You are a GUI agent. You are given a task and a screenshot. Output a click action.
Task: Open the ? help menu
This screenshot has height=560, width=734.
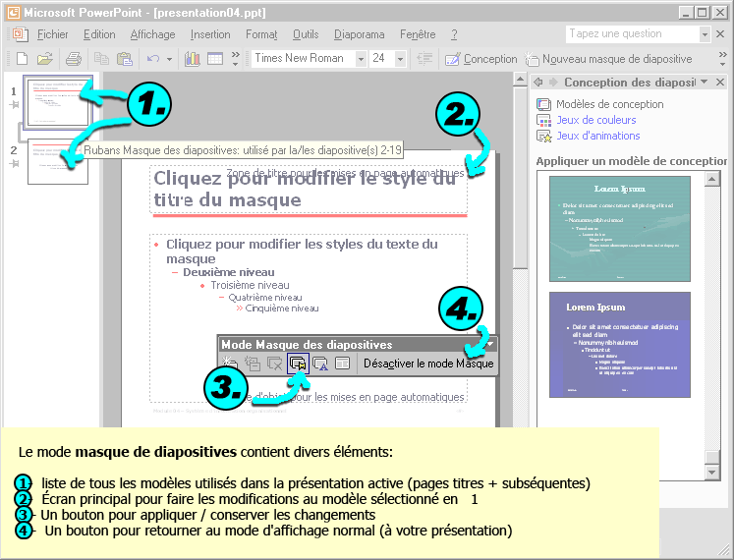(454, 34)
